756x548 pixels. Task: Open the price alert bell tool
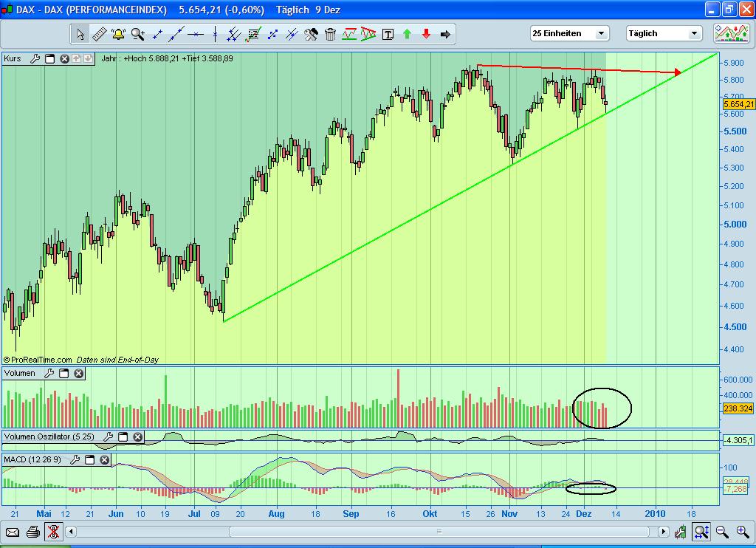click(x=119, y=33)
